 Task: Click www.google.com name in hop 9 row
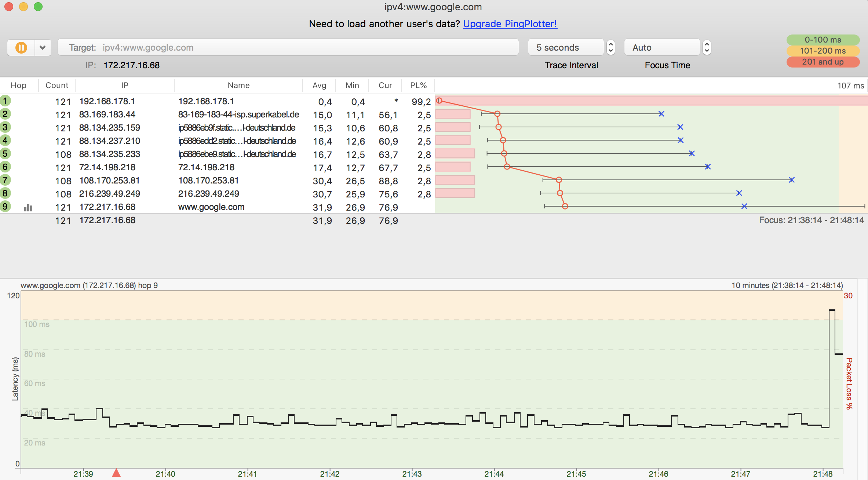(x=211, y=207)
